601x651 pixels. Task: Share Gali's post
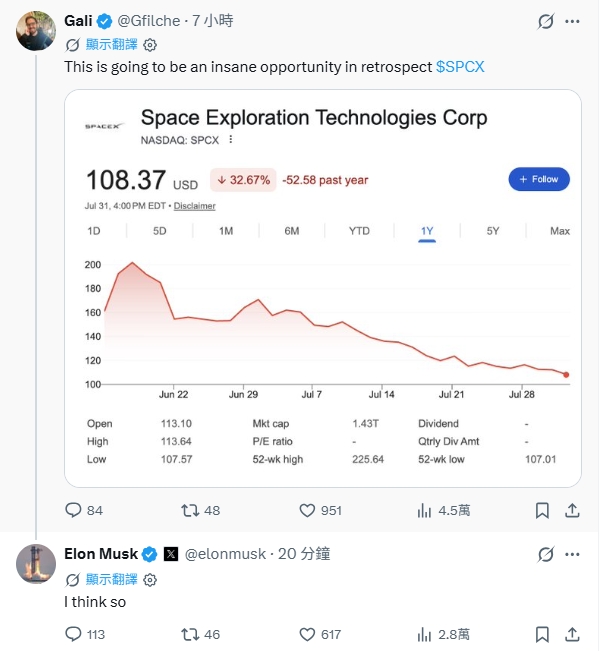click(x=572, y=510)
